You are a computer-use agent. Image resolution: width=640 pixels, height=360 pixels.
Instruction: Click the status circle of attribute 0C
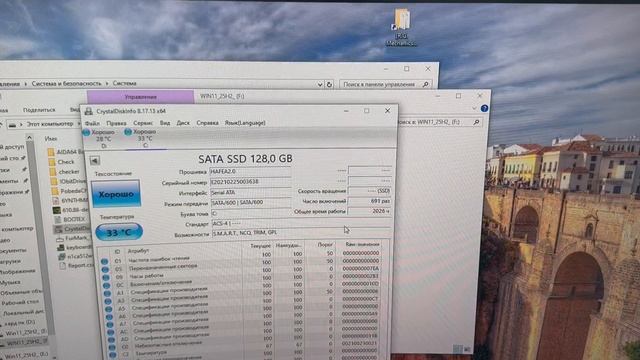pyautogui.click(x=107, y=286)
